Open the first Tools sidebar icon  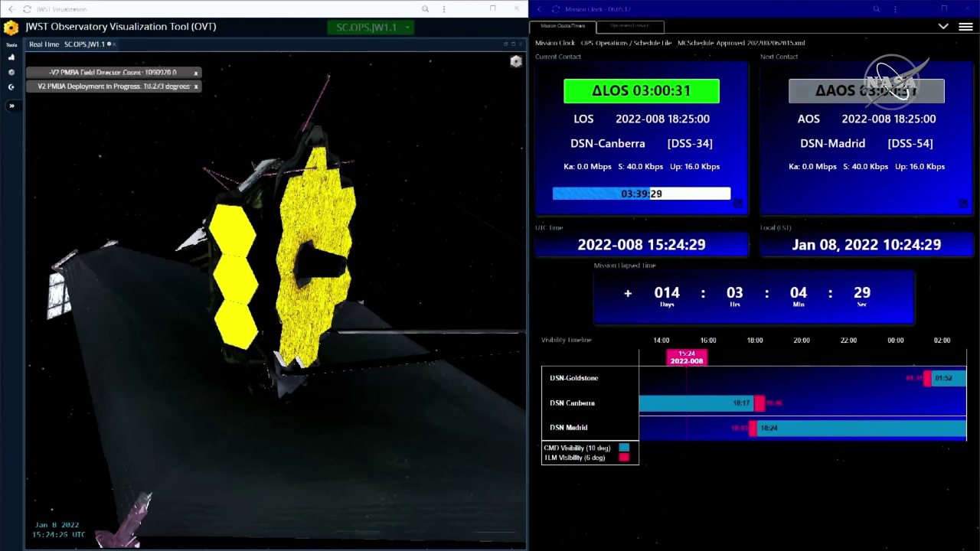coord(11,57)
